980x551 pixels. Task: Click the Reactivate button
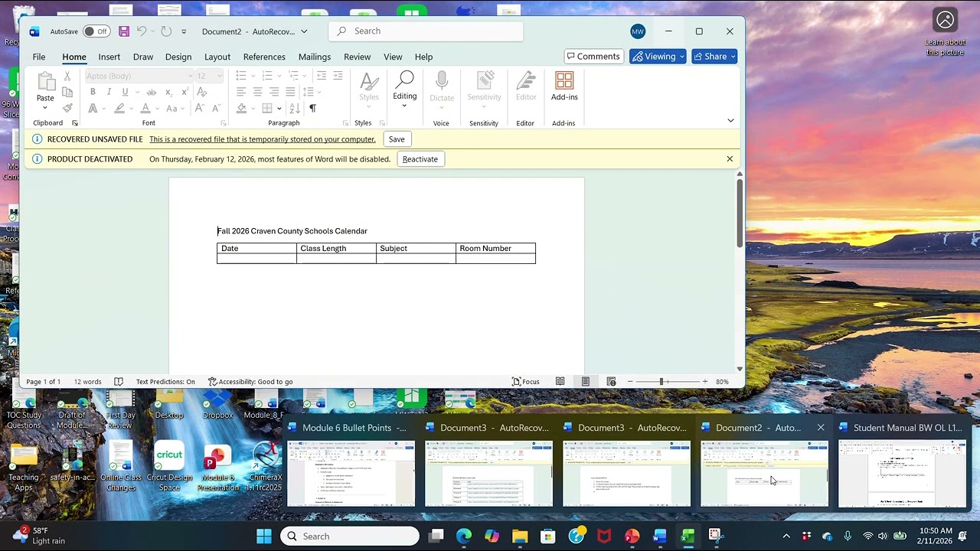(420, 159)
